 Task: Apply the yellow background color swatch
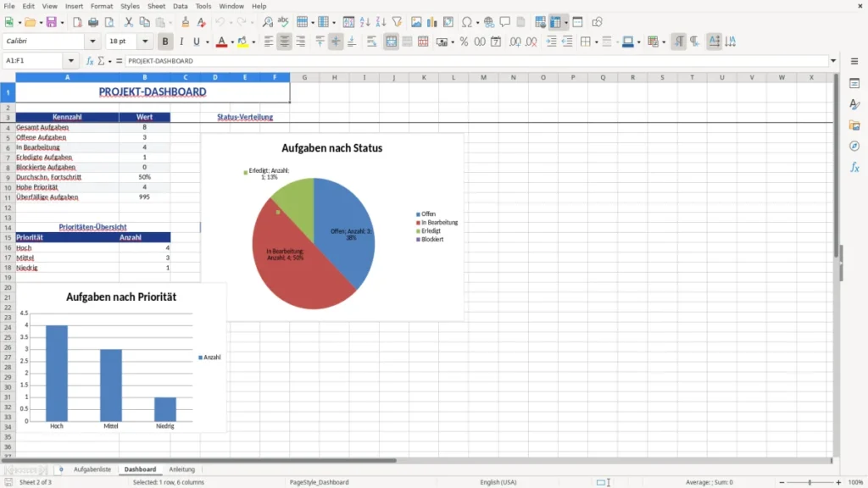[242, 42]
